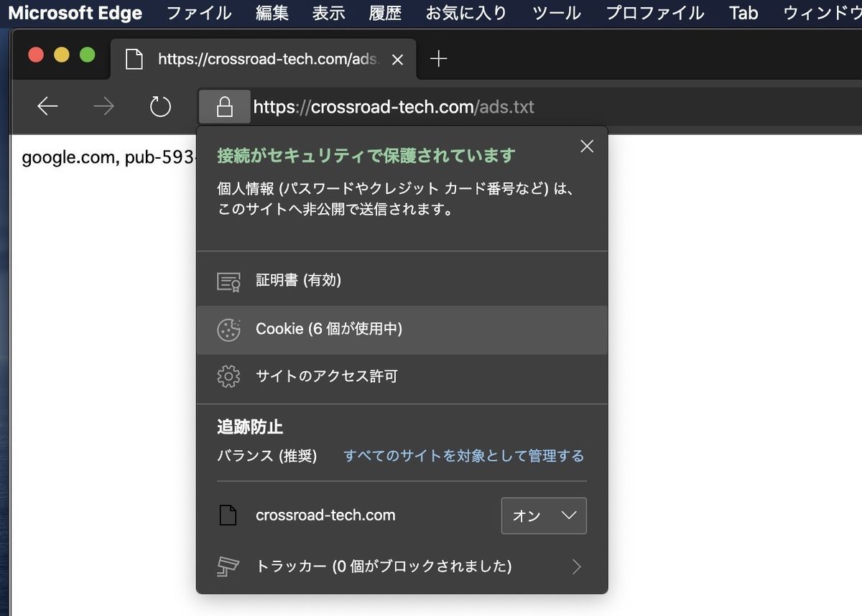Open the ファイル menu
Image resolution: width=862 pixels, height=616 pixels.
(199, 13)
